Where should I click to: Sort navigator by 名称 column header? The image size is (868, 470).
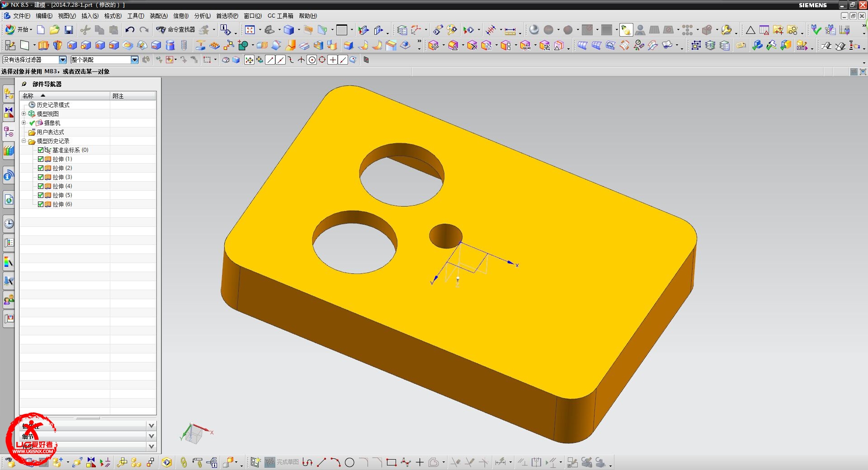click(x=65, y=96)
